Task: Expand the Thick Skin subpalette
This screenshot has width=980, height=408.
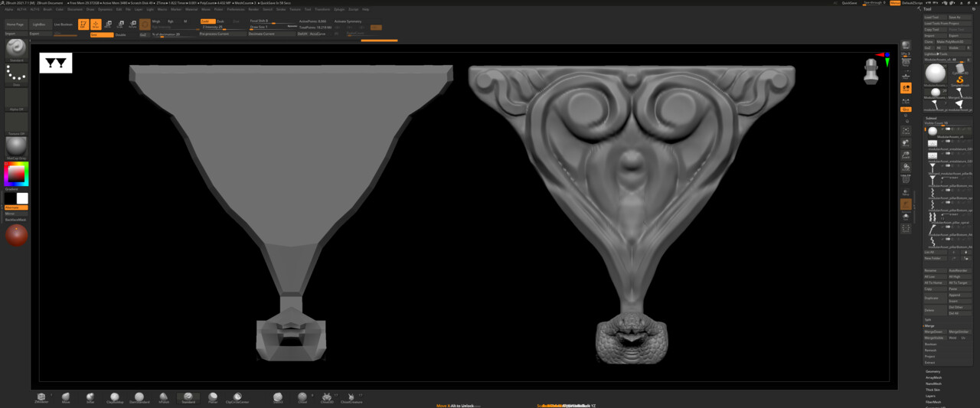Action: point(933,390)
